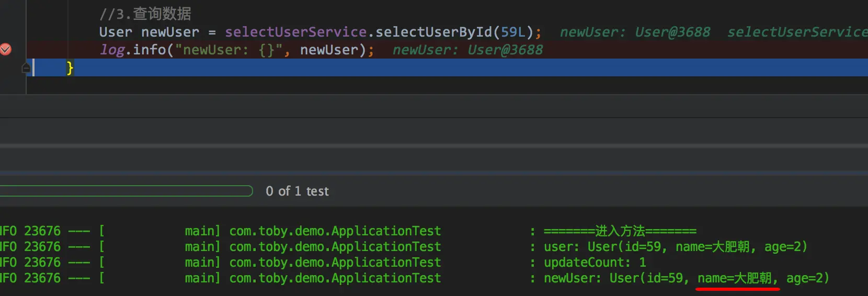The height and width of the screenshot is (296, 868).
Task: Click the italic log identifier
Action: point(112,50)
